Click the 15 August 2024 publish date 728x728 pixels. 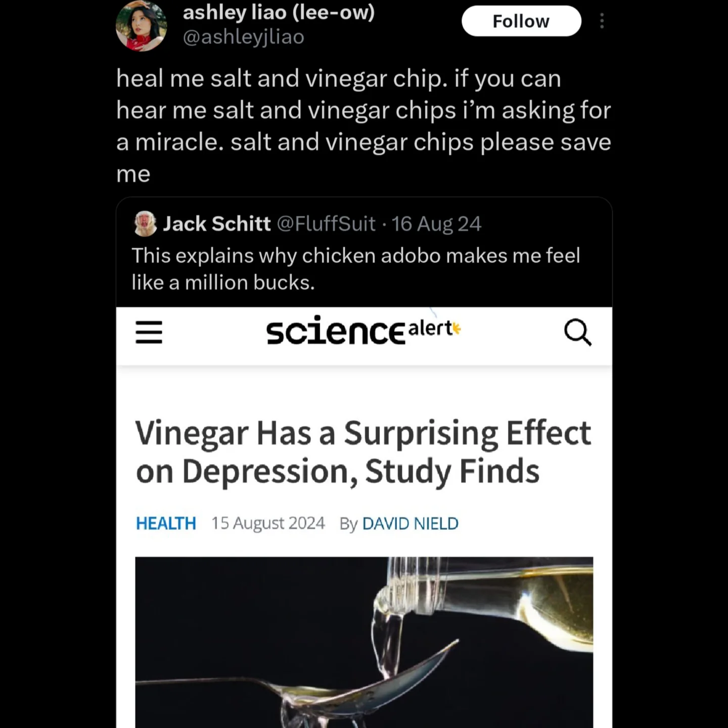tap(268, 523)
